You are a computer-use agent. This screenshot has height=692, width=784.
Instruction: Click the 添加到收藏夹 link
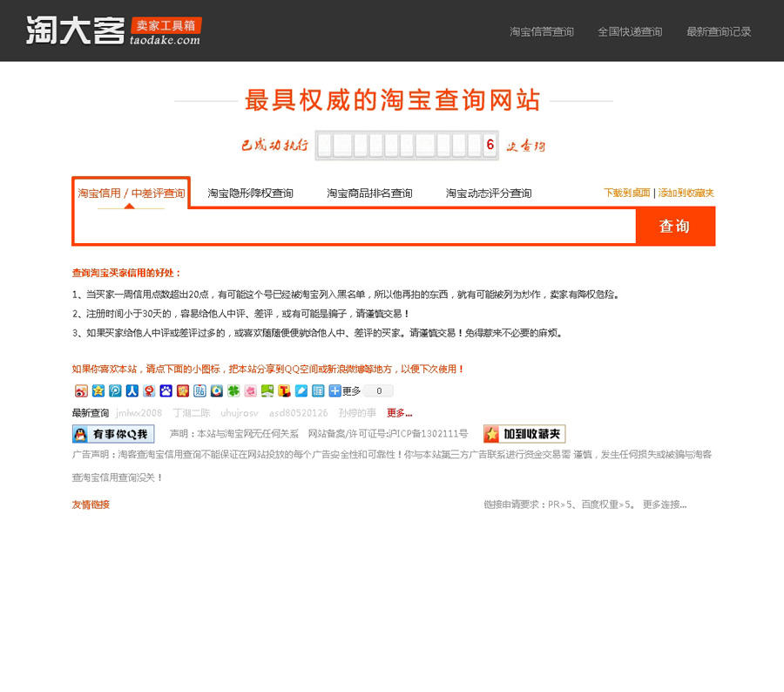click(686, 193)
